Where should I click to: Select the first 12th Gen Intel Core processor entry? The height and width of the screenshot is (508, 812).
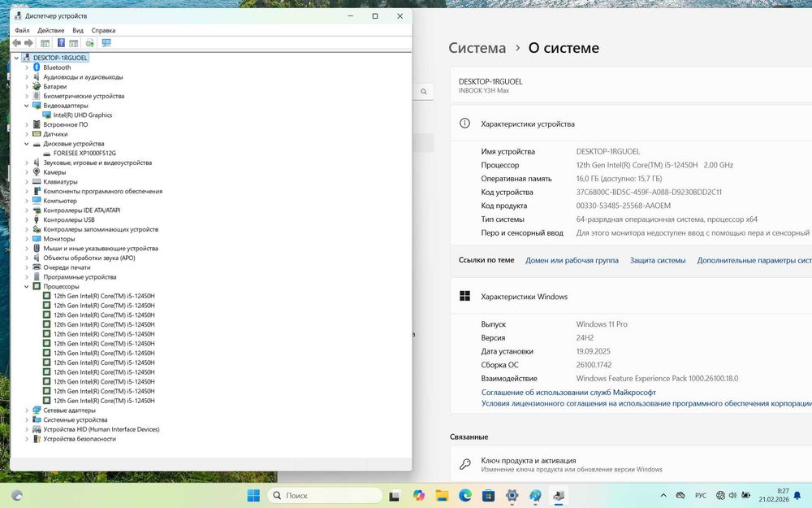(x=104, y=296)
